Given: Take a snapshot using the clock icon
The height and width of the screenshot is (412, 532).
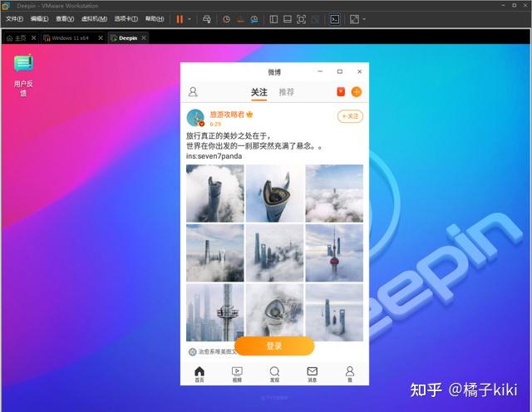Looking at the screenshot, I should click(226, 19).
